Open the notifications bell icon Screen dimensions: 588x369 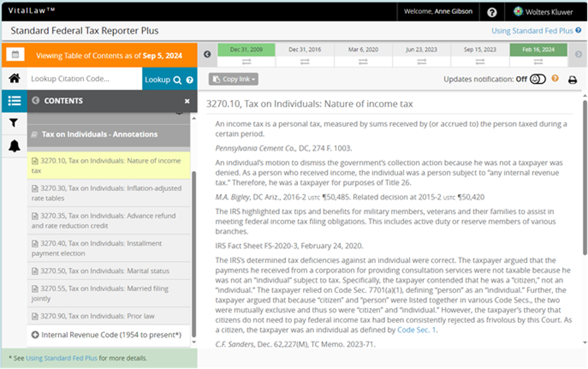pos(14,146)
